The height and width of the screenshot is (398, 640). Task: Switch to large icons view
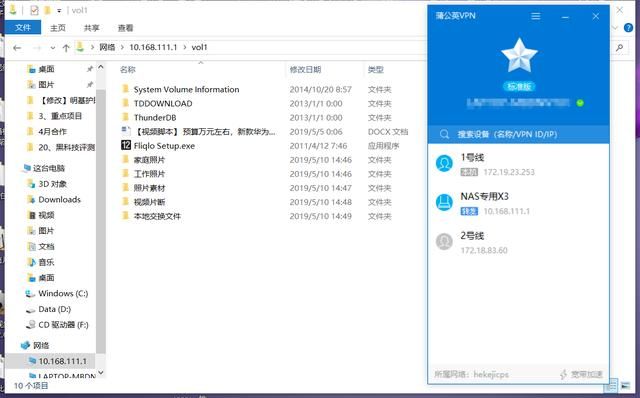click(625, 385)
